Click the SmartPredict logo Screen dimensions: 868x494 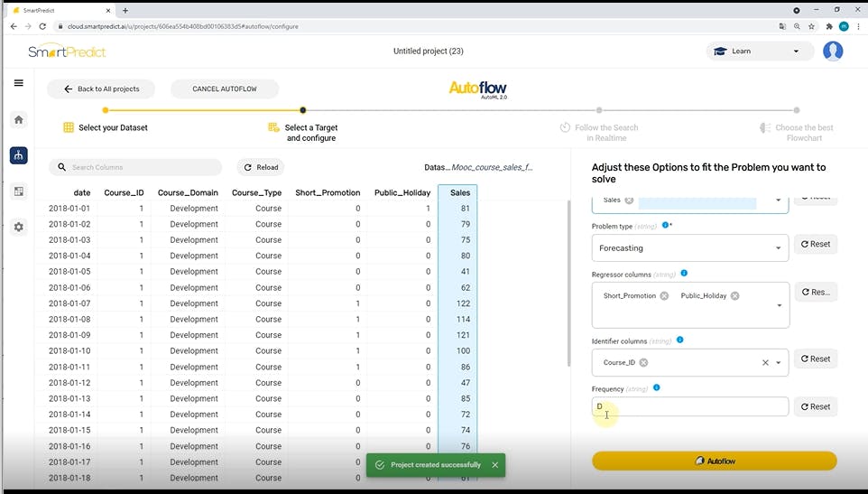[67, 51]
